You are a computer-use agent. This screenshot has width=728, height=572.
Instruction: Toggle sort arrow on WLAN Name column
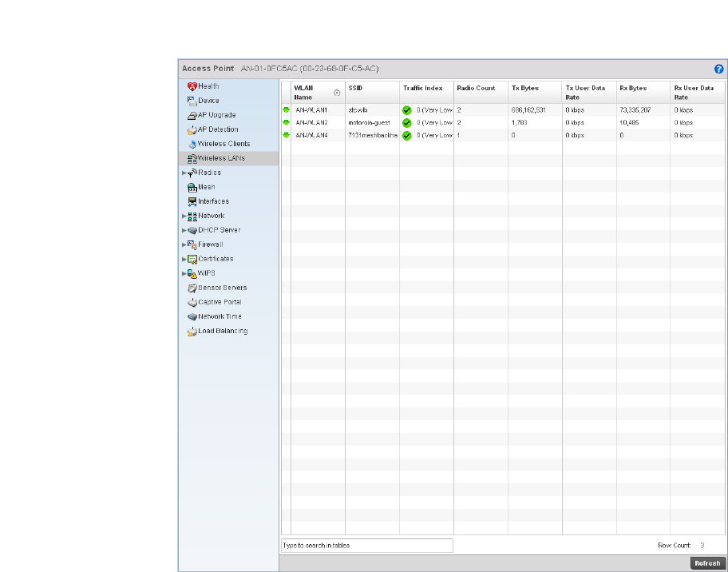pos(337,93)
